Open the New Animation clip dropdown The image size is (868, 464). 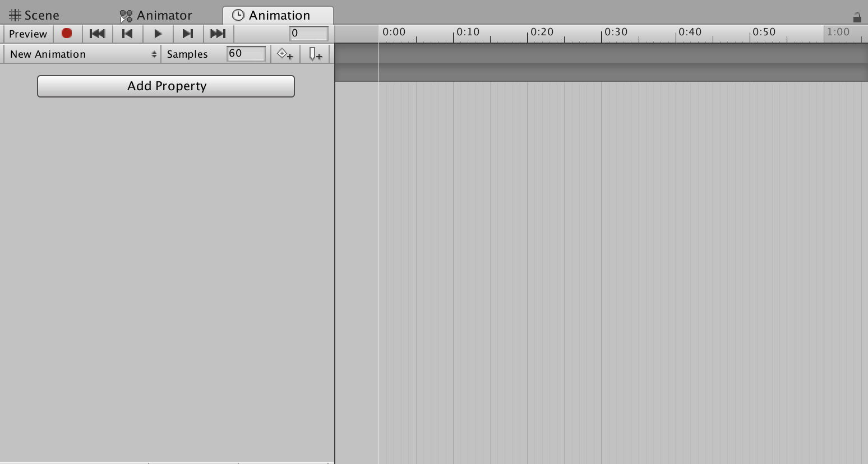click(x=82, y=54)
